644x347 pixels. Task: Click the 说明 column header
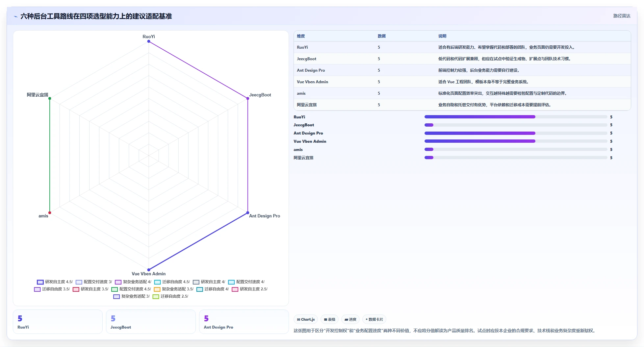coord(442,36)
